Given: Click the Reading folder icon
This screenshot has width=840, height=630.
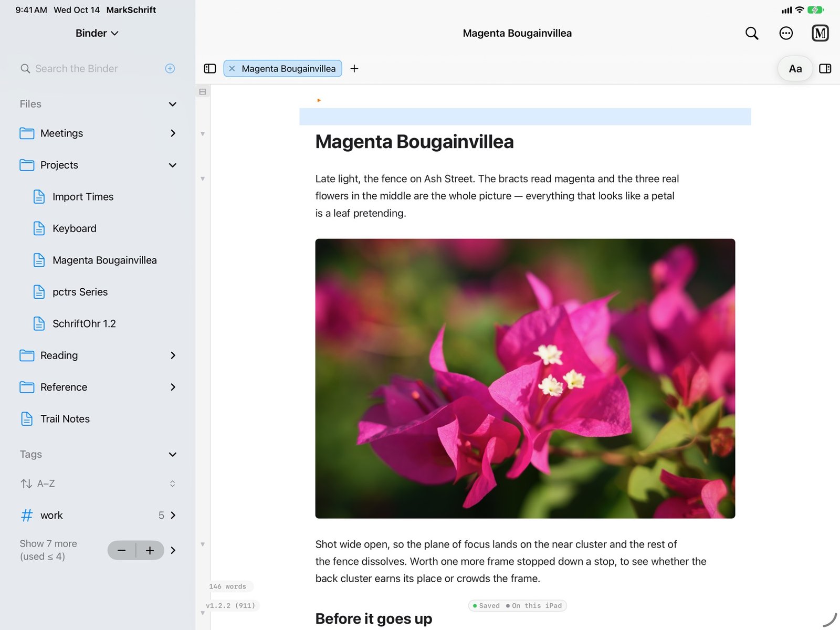Looking at the screenshot, I should tap(27, 355).
